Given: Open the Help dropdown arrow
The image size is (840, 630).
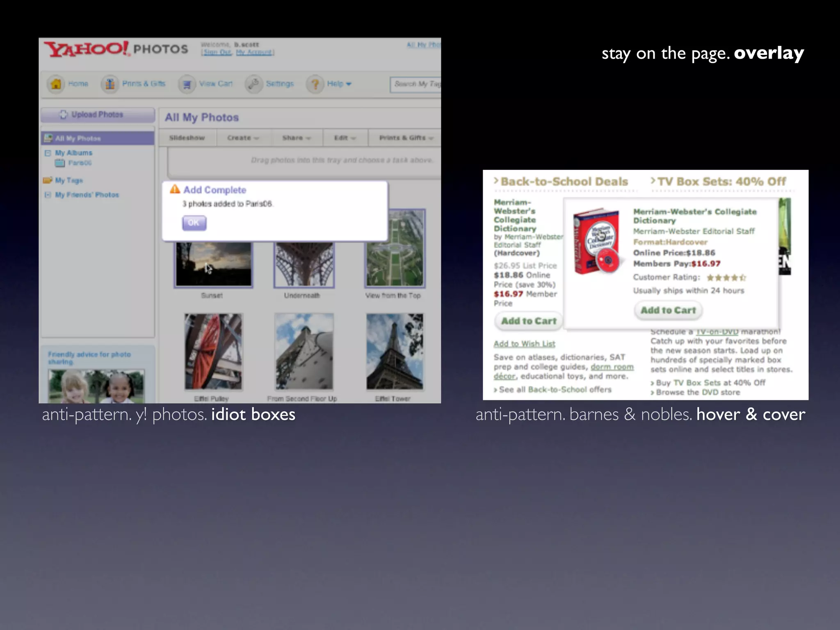Looking at the screenshot, I should click(349, 84).
